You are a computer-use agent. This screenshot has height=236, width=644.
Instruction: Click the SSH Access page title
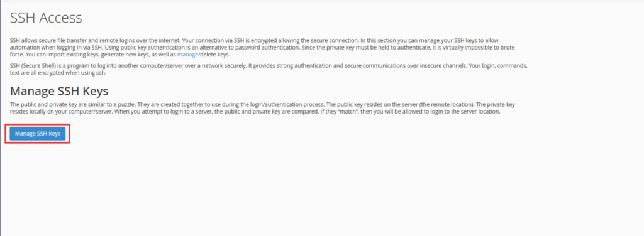point(46,18)
